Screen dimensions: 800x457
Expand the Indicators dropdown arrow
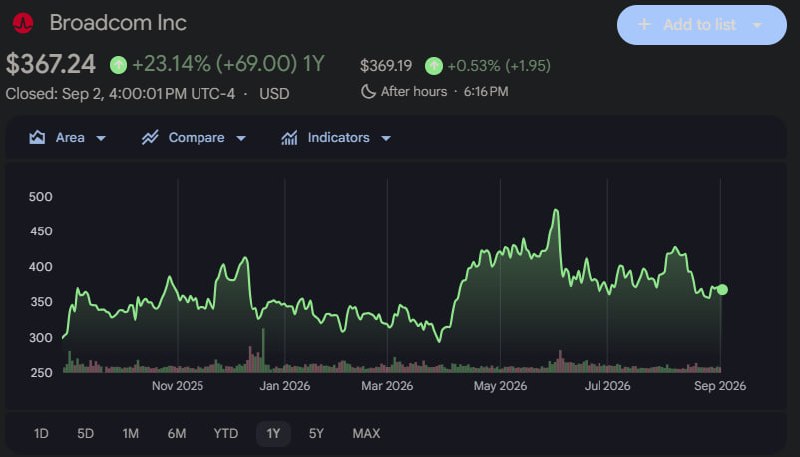[x=386, y=138]
